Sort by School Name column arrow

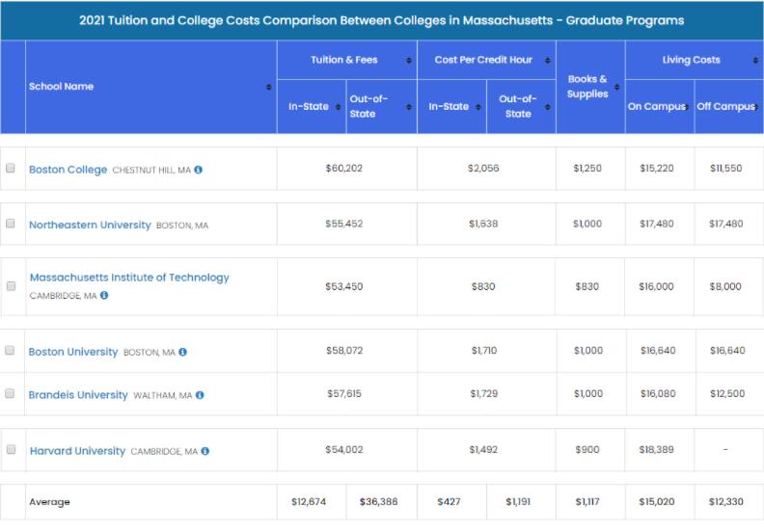(268, 87)
